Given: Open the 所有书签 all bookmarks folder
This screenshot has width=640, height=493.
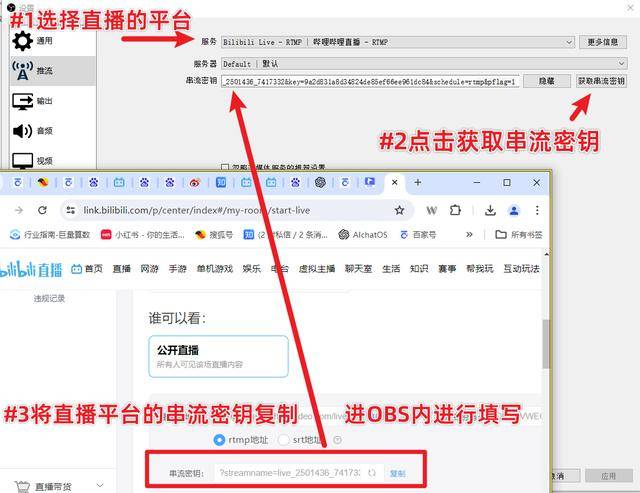Looking at the screenshot, I should tap(519, 235).
